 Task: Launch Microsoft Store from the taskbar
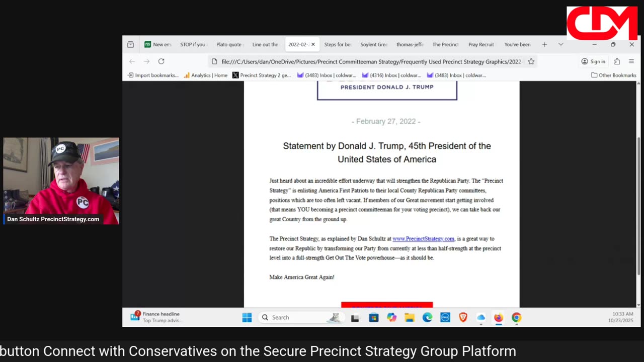(373, 317)
